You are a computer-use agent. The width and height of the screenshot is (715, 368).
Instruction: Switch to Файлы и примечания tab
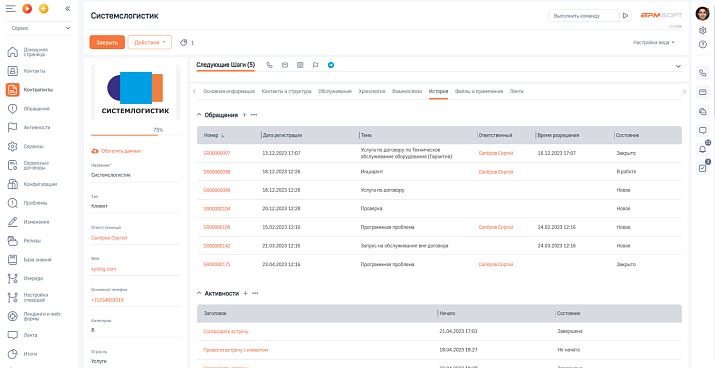479,91
